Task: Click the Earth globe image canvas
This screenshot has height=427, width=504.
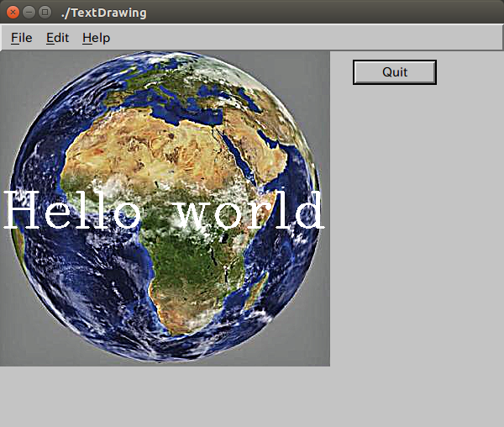Action: click(x=165, y=208)
